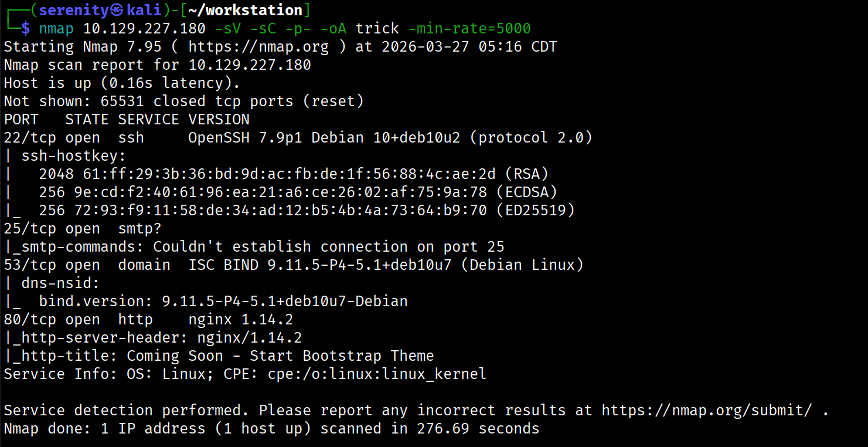Screen dimensions: 868x447
Task: Click the ED25519 host key fingerprint
Action: click(285, 210)
